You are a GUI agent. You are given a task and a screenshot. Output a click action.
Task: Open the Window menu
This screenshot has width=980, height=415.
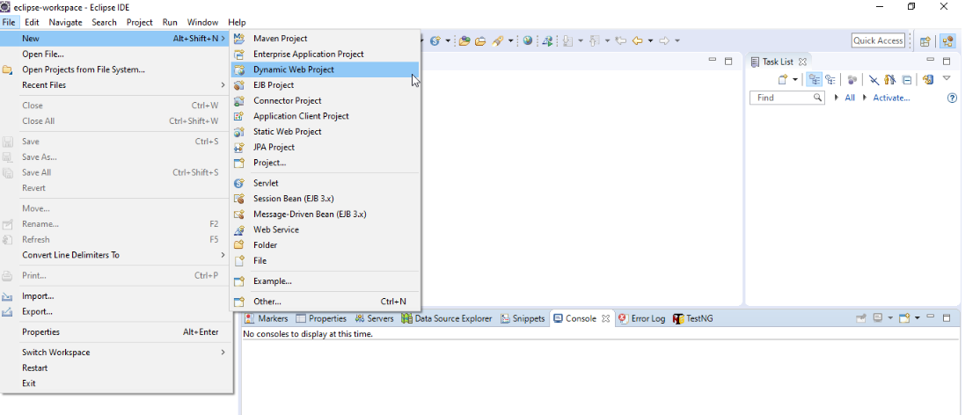click(202, 22)
